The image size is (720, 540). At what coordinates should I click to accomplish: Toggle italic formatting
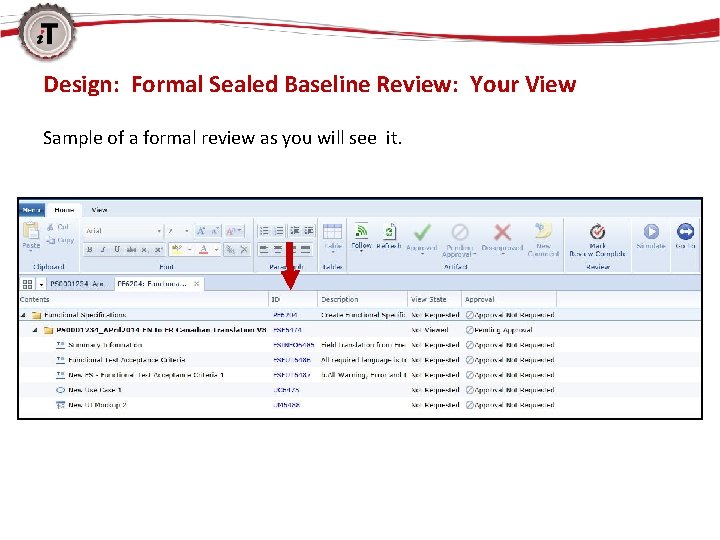pyautogui.click(x=103, y=249)
